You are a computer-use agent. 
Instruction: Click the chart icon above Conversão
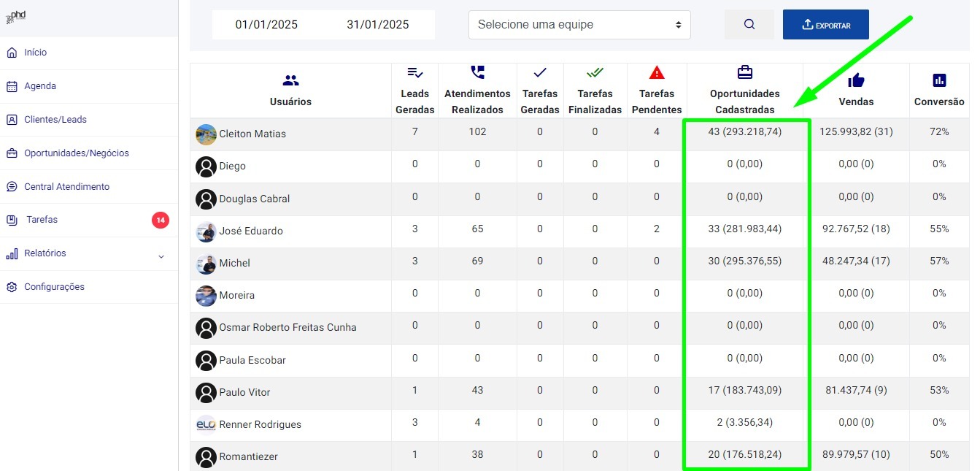(x=939, y=80)
